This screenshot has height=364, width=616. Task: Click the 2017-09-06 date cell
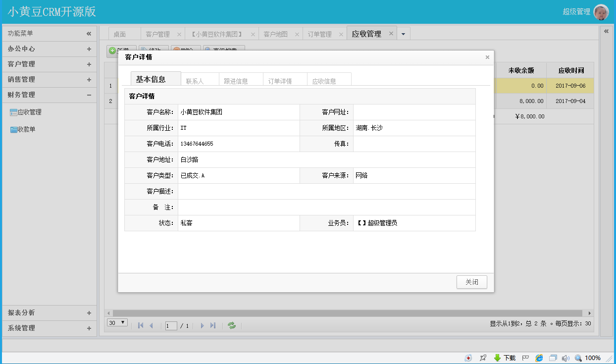[570, 86]
